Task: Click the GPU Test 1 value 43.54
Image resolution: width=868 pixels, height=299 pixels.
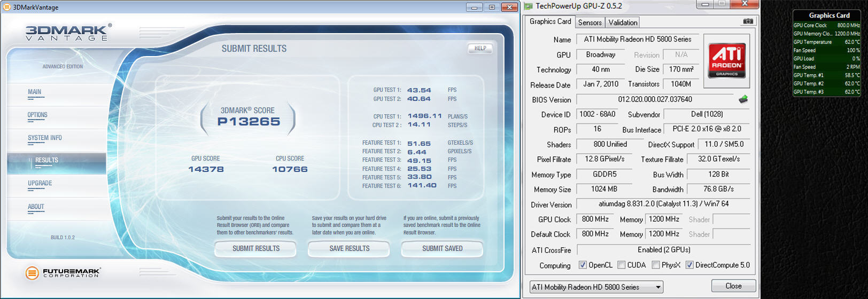Action: click(x=419, y=90)
